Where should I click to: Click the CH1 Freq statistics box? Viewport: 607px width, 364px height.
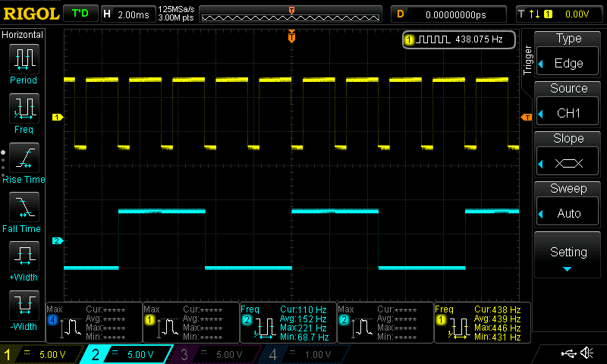[482, 322]
